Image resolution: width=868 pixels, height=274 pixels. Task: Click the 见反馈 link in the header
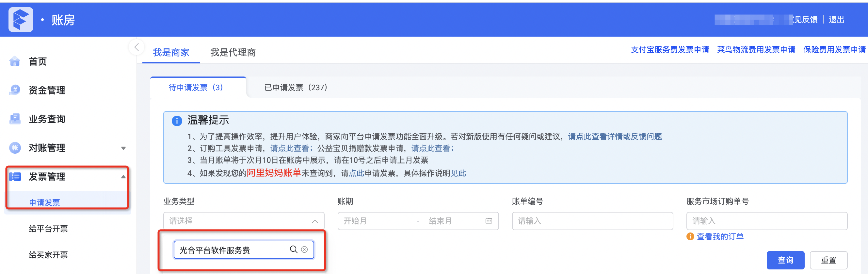tap(806, 20)
